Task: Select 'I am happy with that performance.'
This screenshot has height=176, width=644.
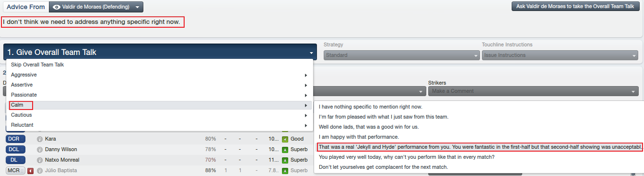Action: coord(359,137)
